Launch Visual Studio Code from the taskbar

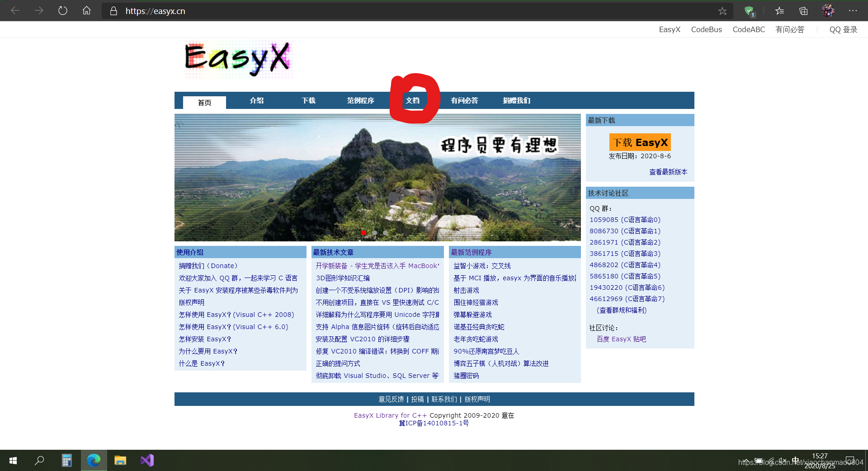147,460
